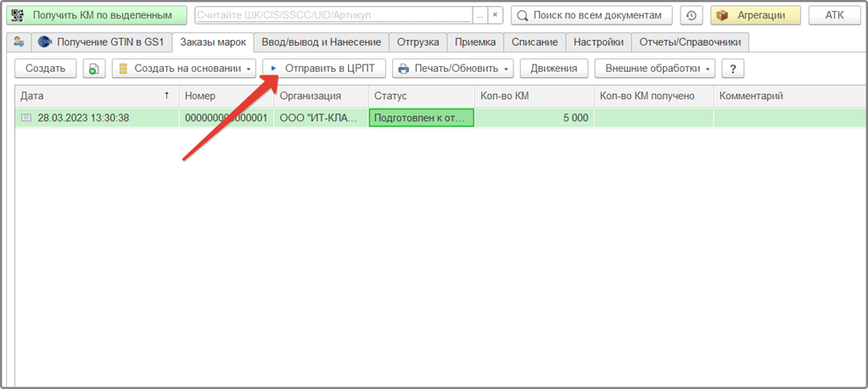Image resolution: width=868 pixels, height=389 pixels.
Task: Click the АТК button
Action: tap(834, 15)
